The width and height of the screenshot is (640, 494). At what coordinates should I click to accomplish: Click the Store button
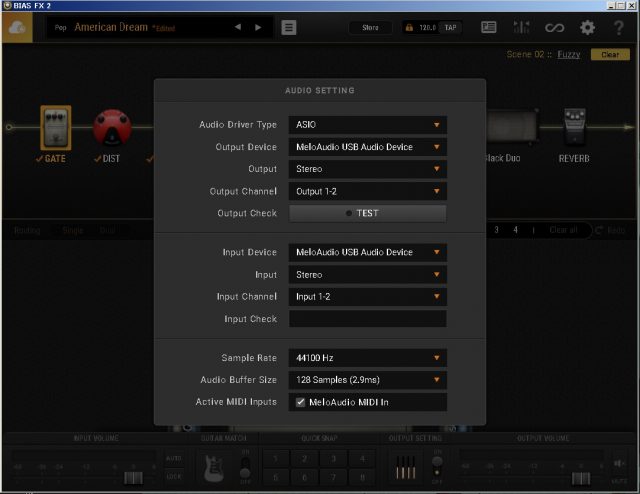370,28
